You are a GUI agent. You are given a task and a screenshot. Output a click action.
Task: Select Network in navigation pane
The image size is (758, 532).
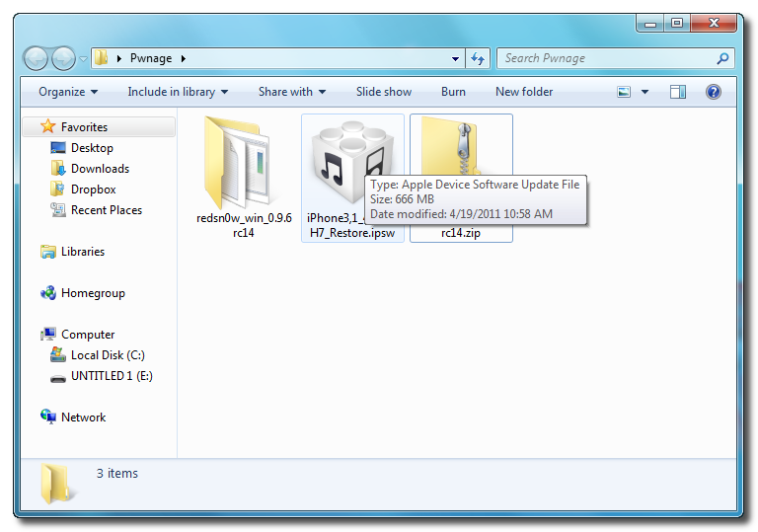click(83, 418)
